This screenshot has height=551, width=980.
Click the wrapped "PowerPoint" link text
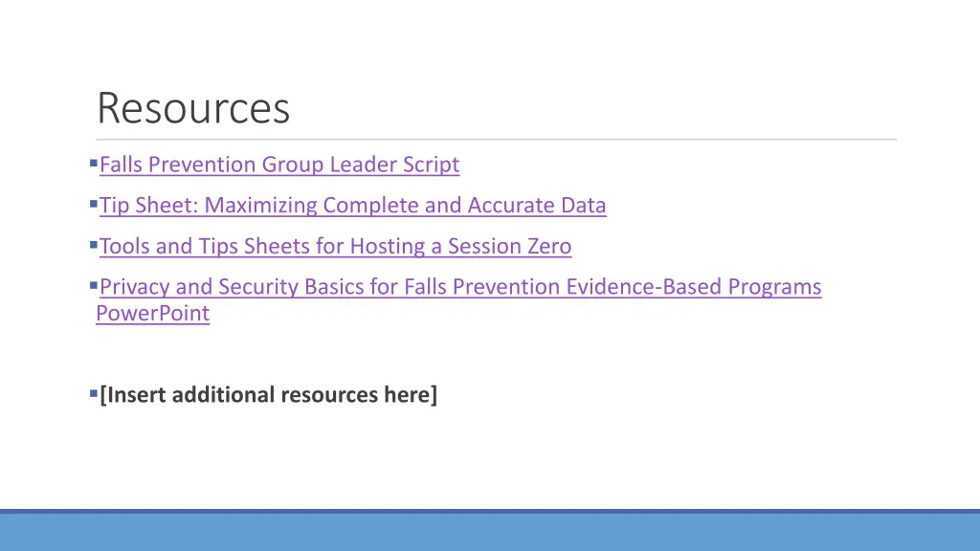point(152,314)
